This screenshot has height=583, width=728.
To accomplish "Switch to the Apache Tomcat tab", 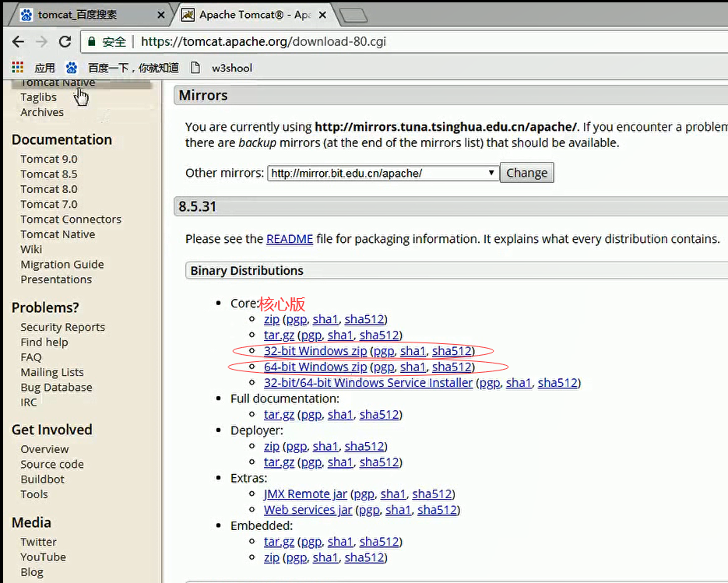I will [253, 15].
